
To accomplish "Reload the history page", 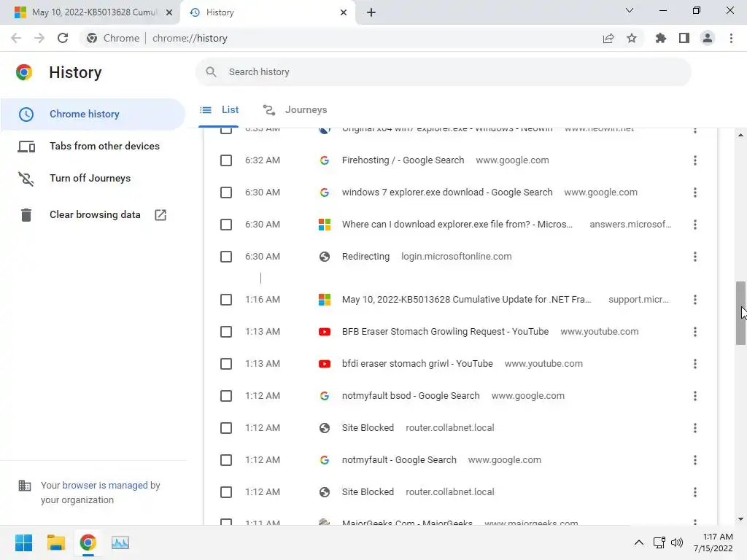I will 63,38.
